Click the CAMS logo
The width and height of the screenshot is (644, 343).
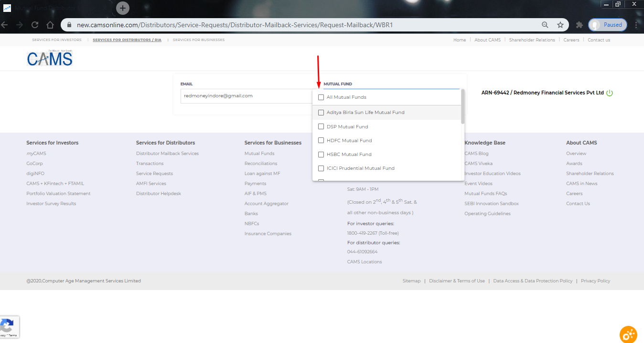click(x=50, y=58)
